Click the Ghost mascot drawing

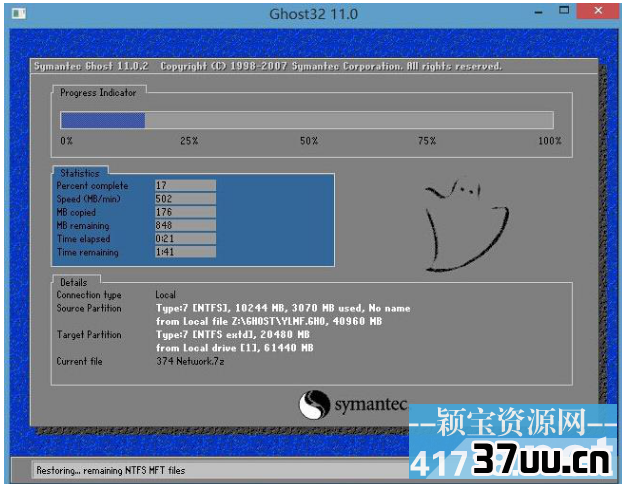[466, 225]
